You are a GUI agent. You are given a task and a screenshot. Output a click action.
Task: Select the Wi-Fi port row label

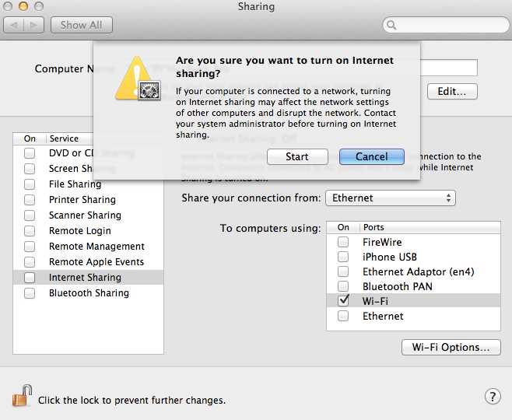tap(375, 301)
